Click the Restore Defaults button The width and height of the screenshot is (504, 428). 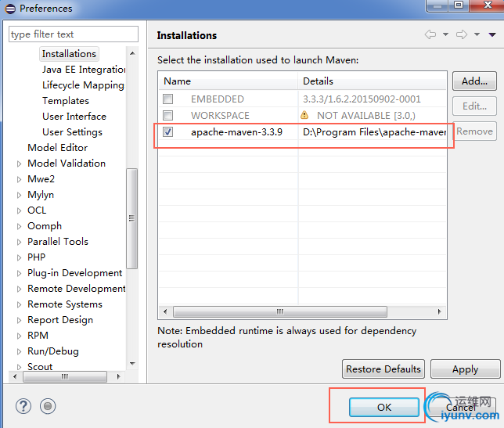pos(383,369)
